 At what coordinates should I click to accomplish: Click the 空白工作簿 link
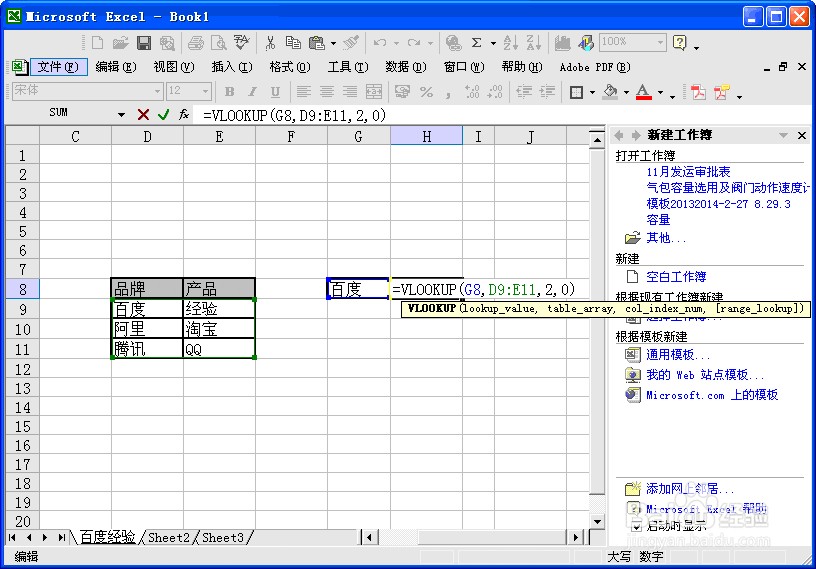676,277
